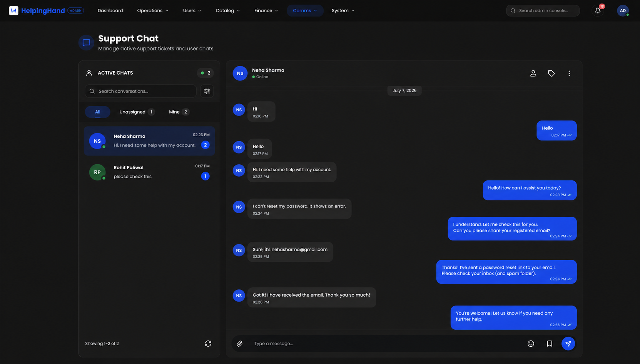Expand the Comms menu
Viewport: 640px width, 364px height.
pyautogui.click(x=305, y=11)
